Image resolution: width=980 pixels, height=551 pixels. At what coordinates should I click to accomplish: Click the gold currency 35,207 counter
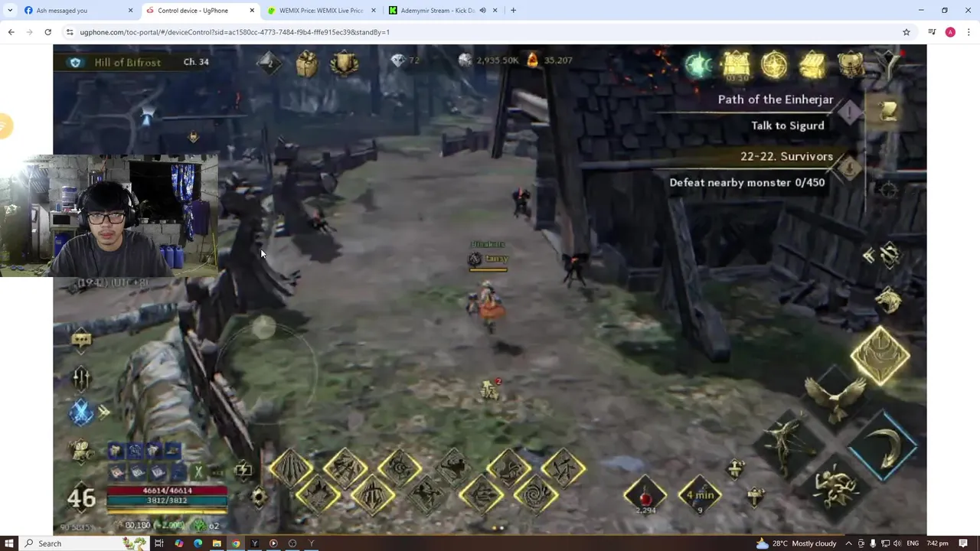point(550,60)
